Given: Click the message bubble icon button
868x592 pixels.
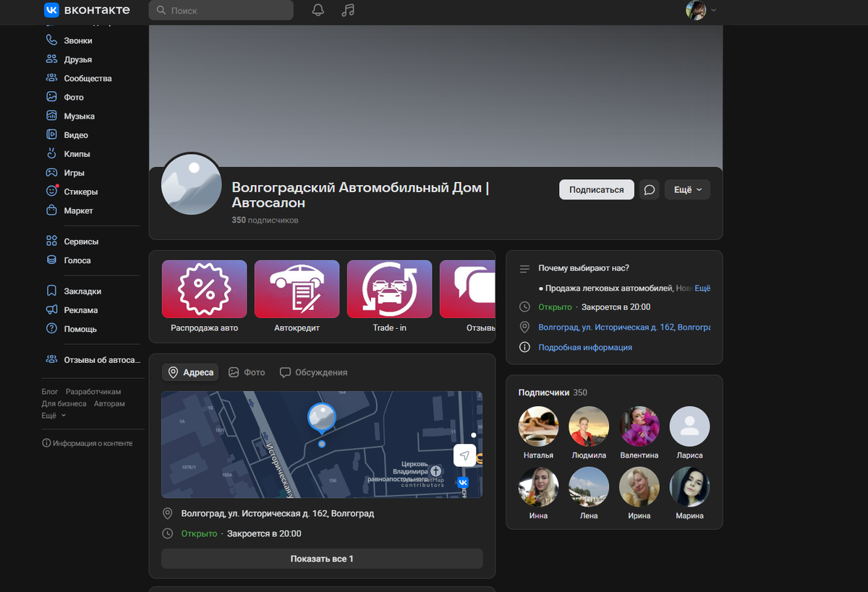Looking at the screenshot, I should pos(650,189).
